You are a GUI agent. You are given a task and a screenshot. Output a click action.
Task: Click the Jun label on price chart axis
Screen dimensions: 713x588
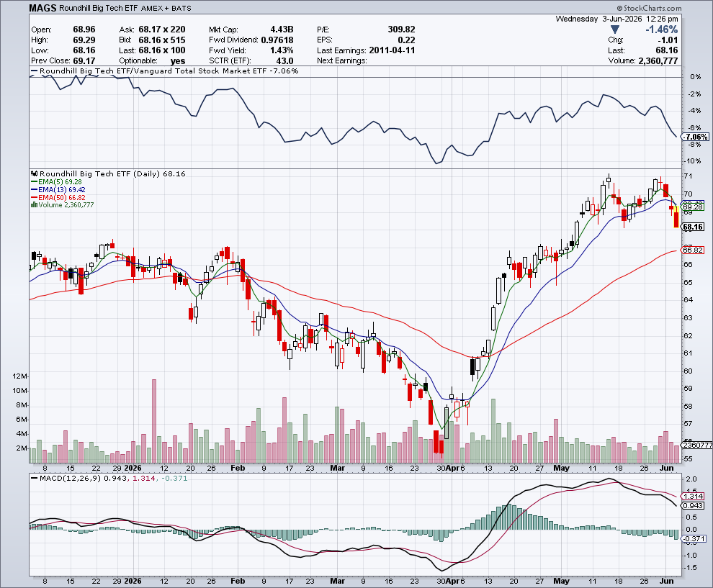pos(666,468)
